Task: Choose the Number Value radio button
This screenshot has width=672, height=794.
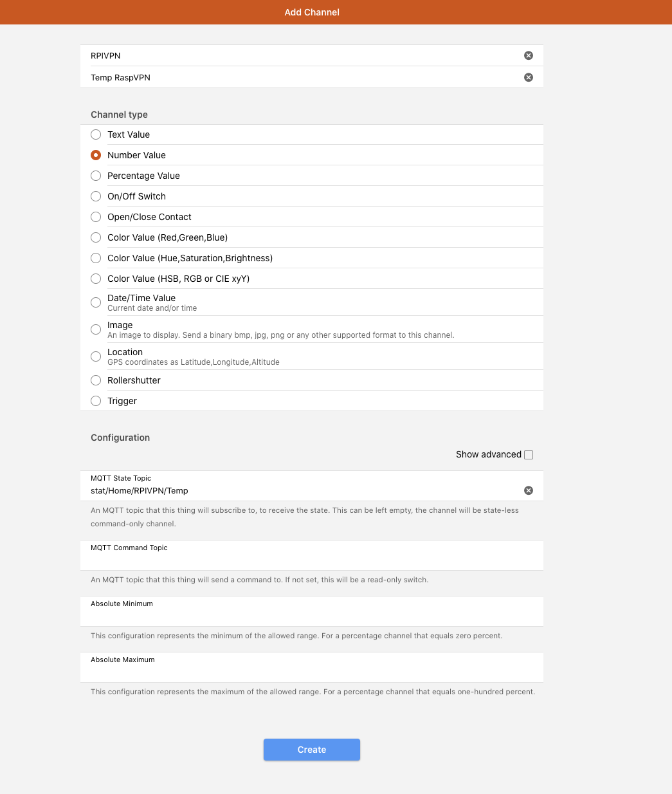Action: tap(96, 155)
